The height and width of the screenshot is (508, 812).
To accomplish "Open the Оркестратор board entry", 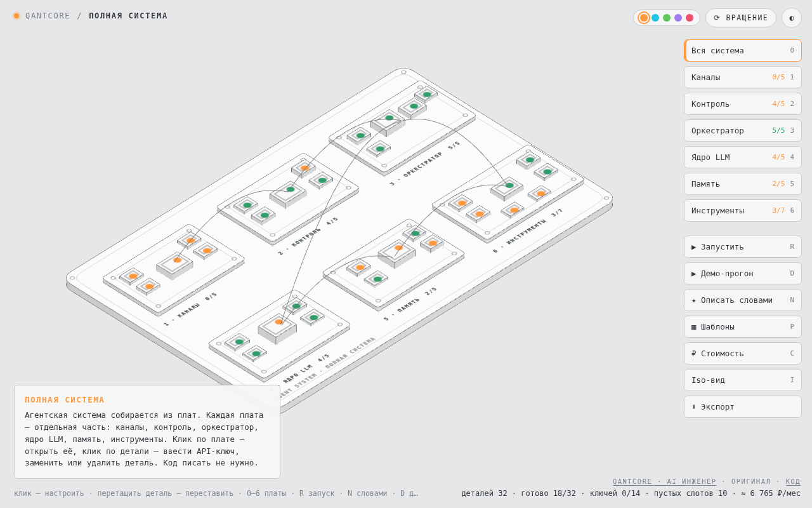I will coord(742,131).
